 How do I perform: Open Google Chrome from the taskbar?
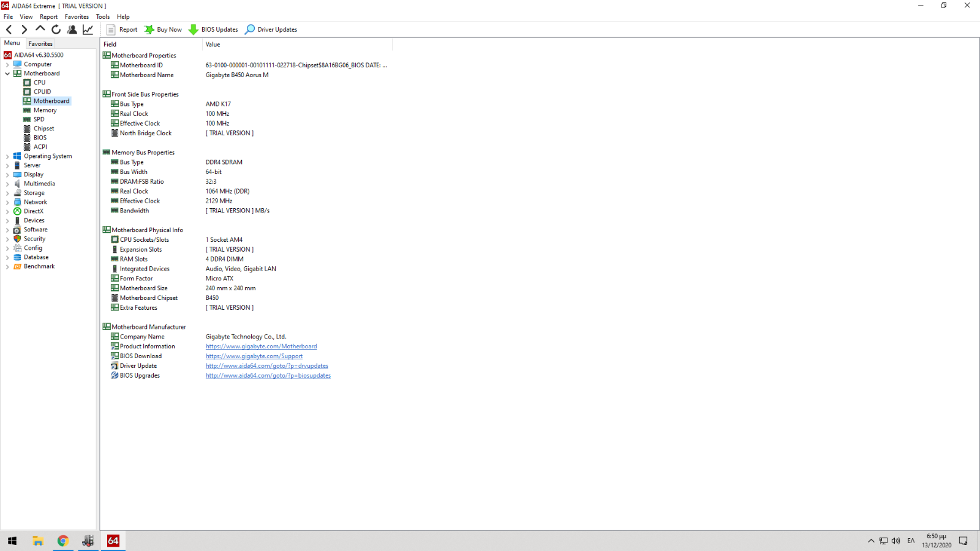(62, 541)
